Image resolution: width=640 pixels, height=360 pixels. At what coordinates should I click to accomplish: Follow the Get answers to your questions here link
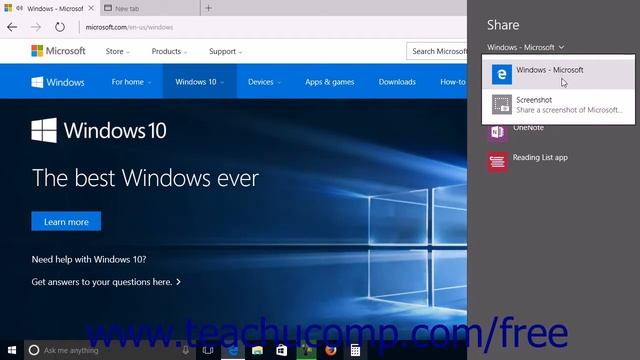coord(106,282)
